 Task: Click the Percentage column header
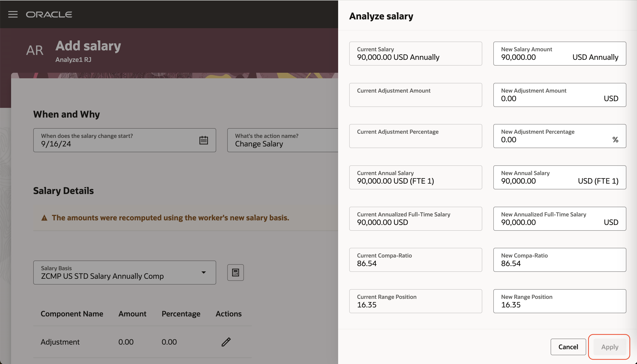(x=181, y=314)
